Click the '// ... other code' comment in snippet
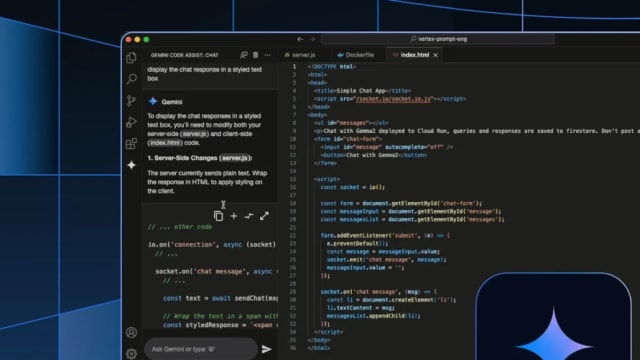640x360 pixels. pyautogui.click(x=180, y=227)
